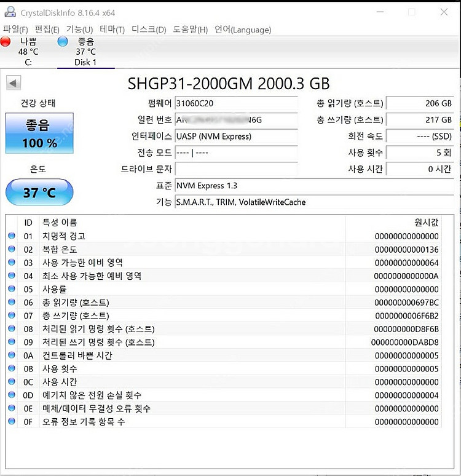461x476 pixels.
Task: Click total host writes value 217 GB
Action: coord(420,119)
